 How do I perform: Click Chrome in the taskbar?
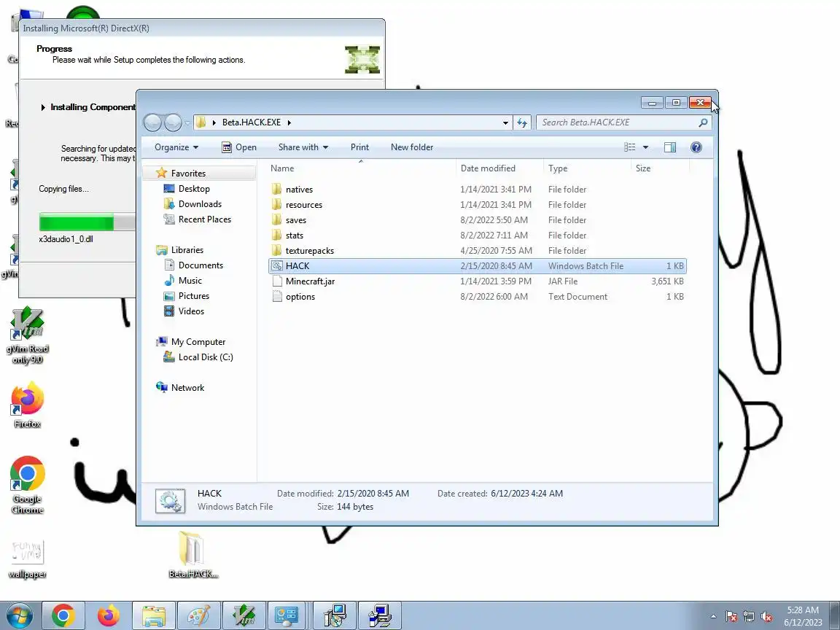click(x=63, y=615)
